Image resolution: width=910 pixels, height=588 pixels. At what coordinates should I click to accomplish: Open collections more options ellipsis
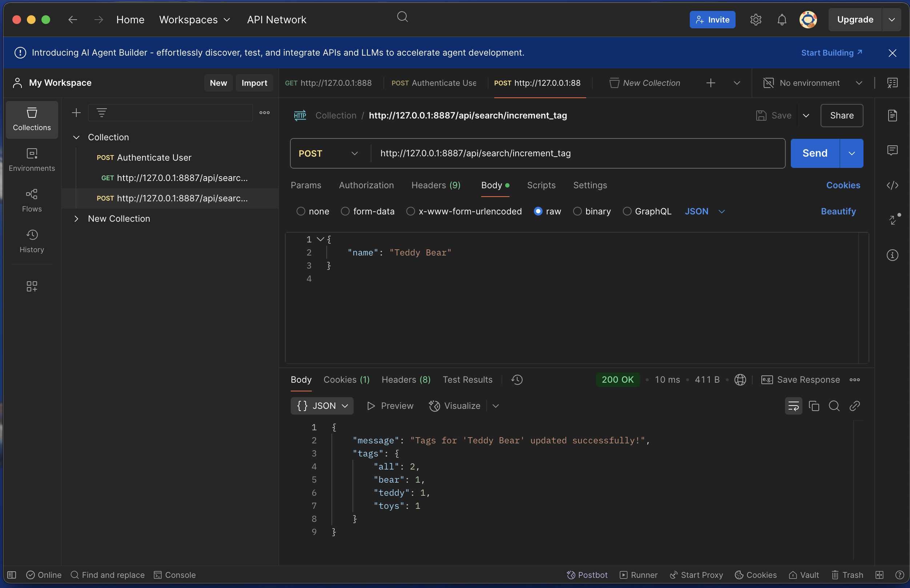click(x=265, y=113)
